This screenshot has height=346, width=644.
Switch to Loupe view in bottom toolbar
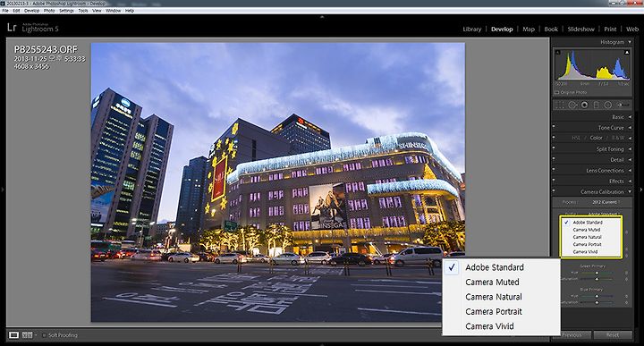[14, 335]
